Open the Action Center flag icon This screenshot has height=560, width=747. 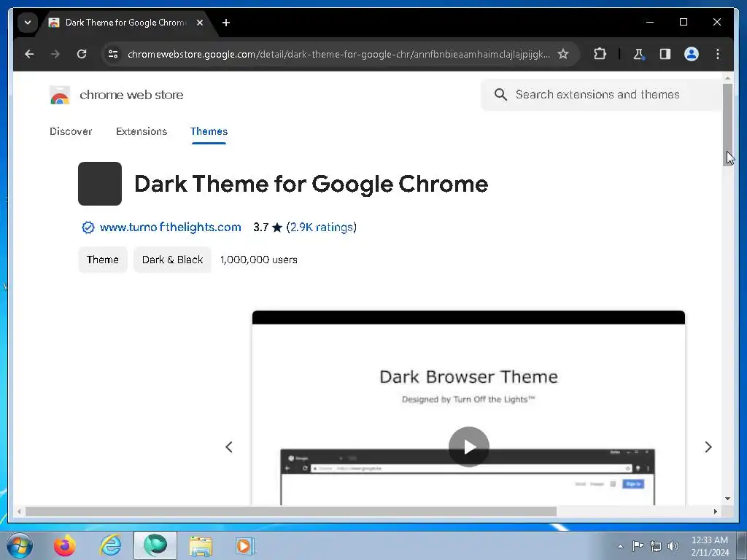(638, 545)
